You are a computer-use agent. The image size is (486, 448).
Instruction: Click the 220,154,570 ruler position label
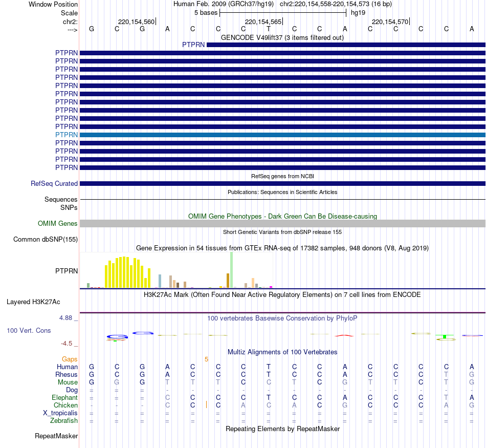[390, 22]
